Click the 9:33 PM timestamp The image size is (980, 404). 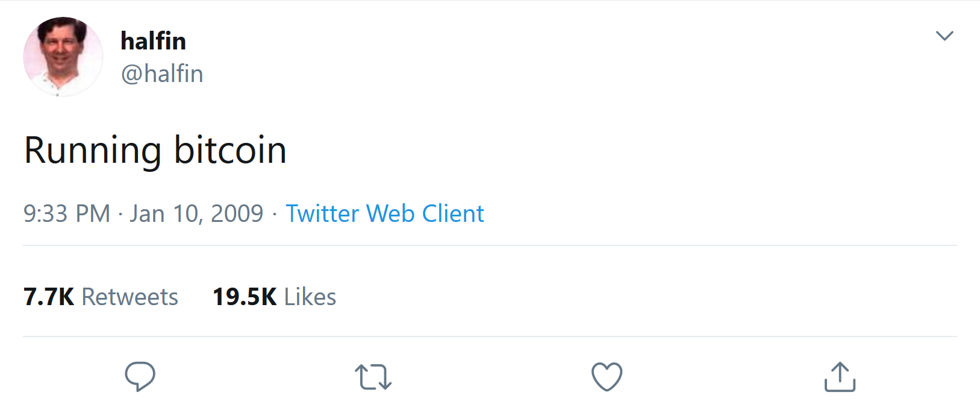[67, 213]
